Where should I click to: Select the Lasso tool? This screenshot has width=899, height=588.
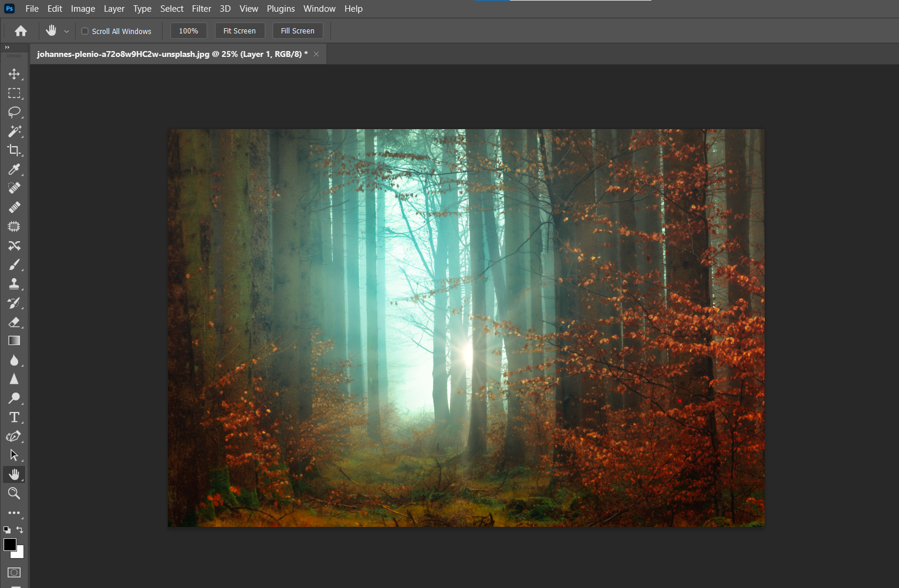tap(14, 112)
